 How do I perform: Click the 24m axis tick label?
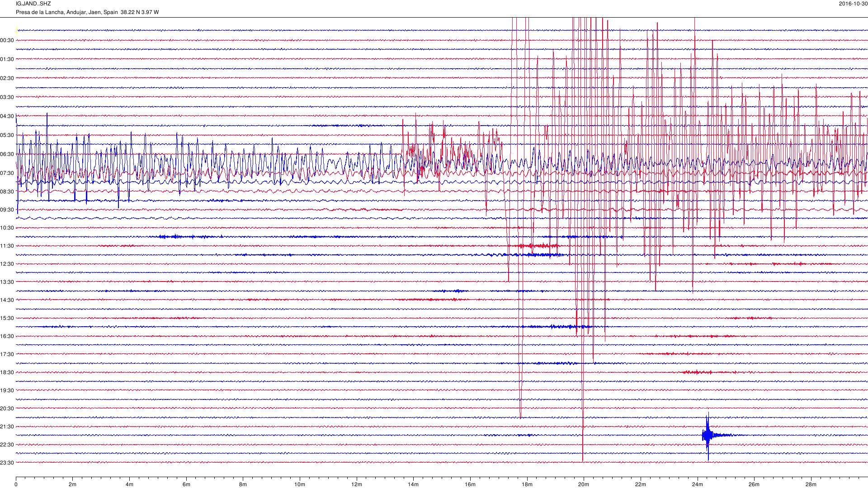(x=698, y=485)
